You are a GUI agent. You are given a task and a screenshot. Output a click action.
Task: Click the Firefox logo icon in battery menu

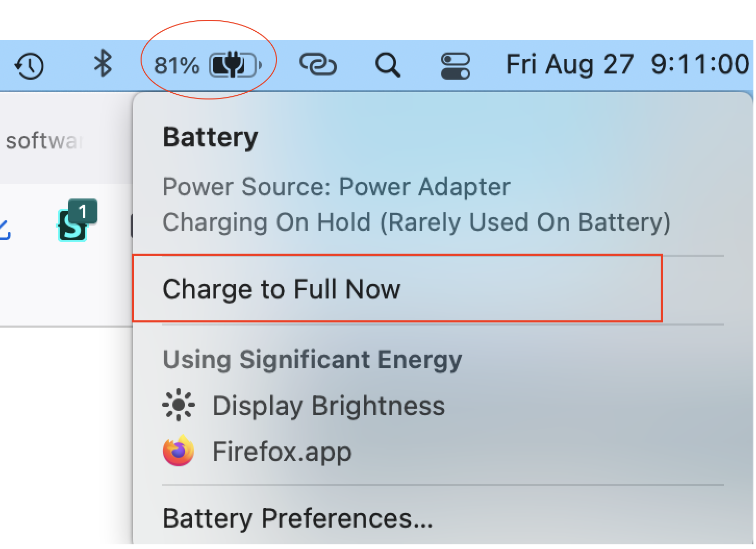[x=179, y=451]
